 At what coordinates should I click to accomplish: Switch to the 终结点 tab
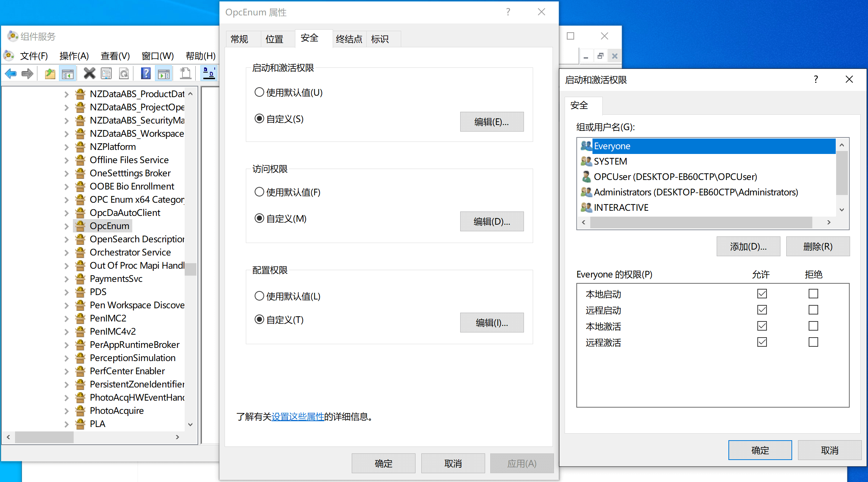(x=349, y=39)
